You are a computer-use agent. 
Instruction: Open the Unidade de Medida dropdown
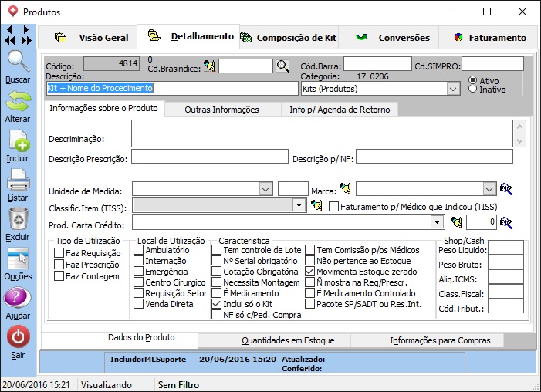pyautogui.click(x=266, y=188)
